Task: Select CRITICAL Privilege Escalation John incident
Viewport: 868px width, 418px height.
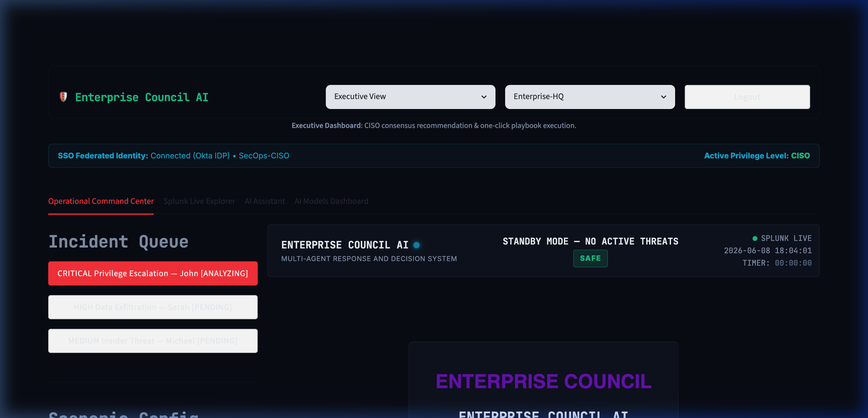Action: (x=153, y=273)
